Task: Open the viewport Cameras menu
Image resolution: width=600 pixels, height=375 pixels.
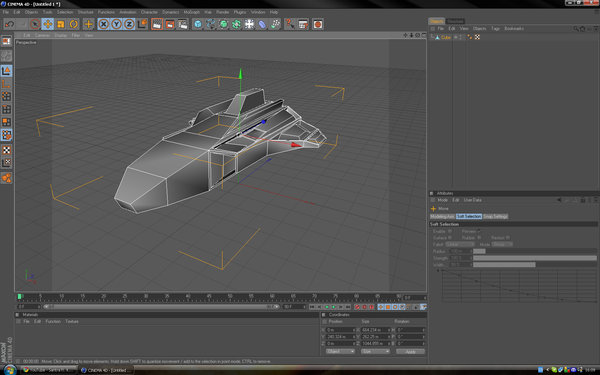Action: pos(43,35)
